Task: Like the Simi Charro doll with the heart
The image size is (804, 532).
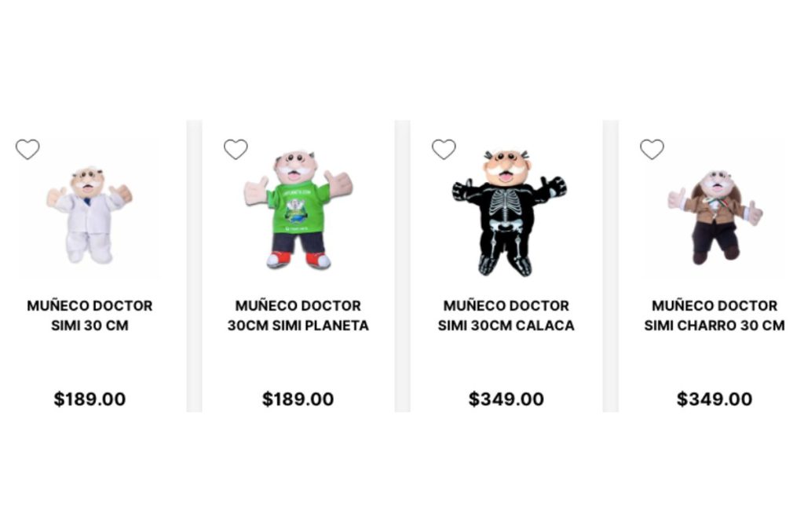Action: (652, 149)
